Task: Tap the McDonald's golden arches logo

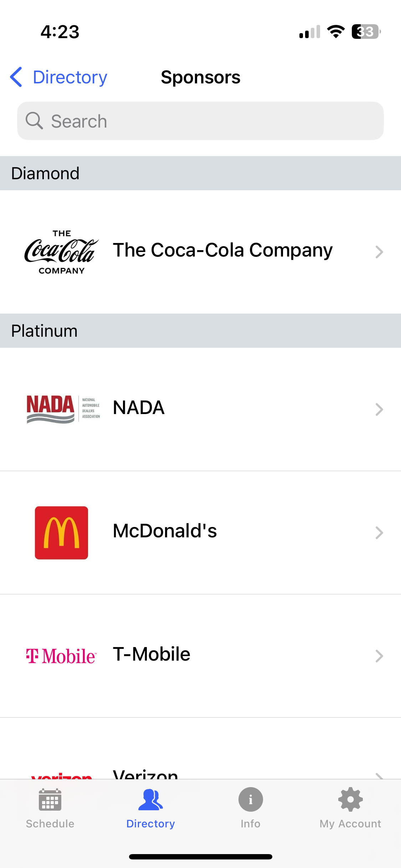Action: (61, 532)
